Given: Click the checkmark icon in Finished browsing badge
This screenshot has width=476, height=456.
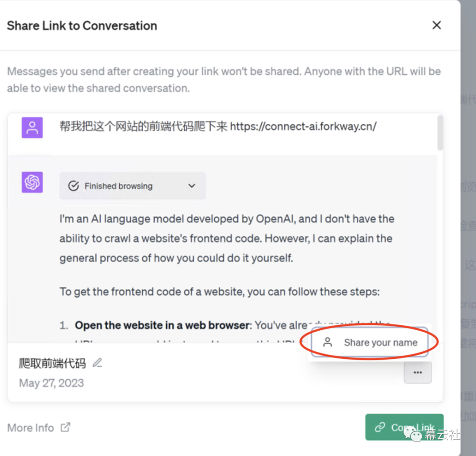Looking at the screenshot, I should coord(74,186).
